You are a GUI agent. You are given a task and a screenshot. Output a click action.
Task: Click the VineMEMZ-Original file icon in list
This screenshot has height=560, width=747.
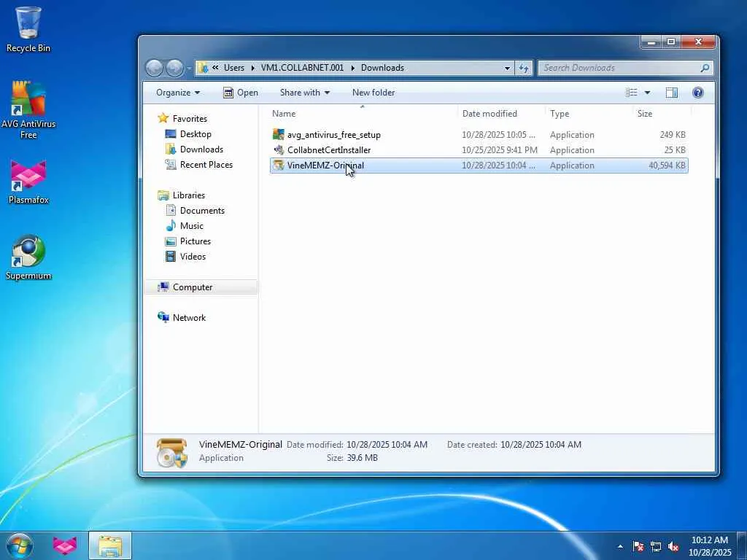279,166
